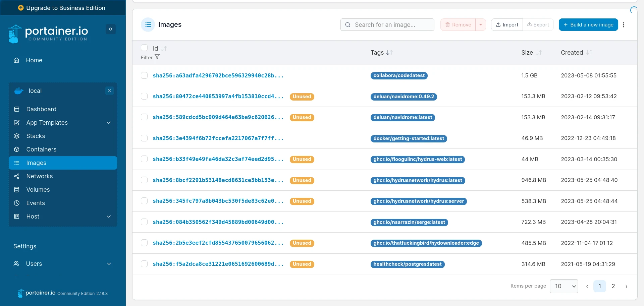Tick the checkbox for healthcheck/postgres:latest image
This screenshot has width=644, height=306.
(144, 264)
